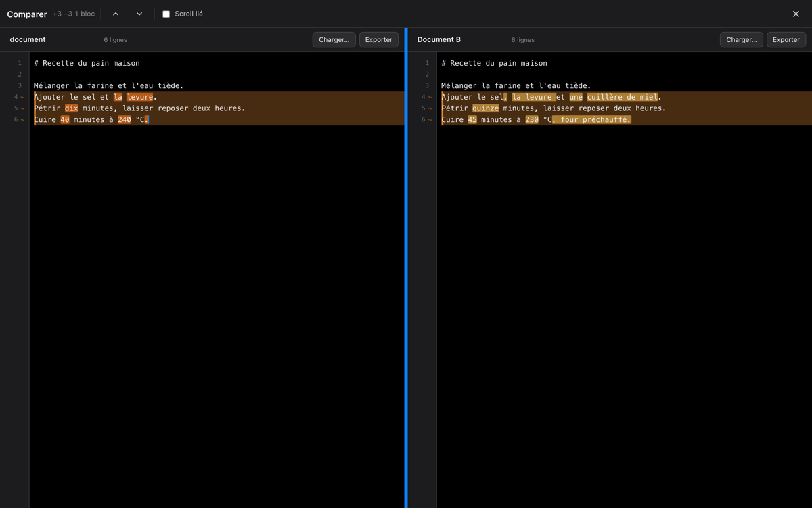Image resolution: width=812 pixels, height=508 pixels.
Task: Go to previous difference with up arrow
Action: coord(116,14)
